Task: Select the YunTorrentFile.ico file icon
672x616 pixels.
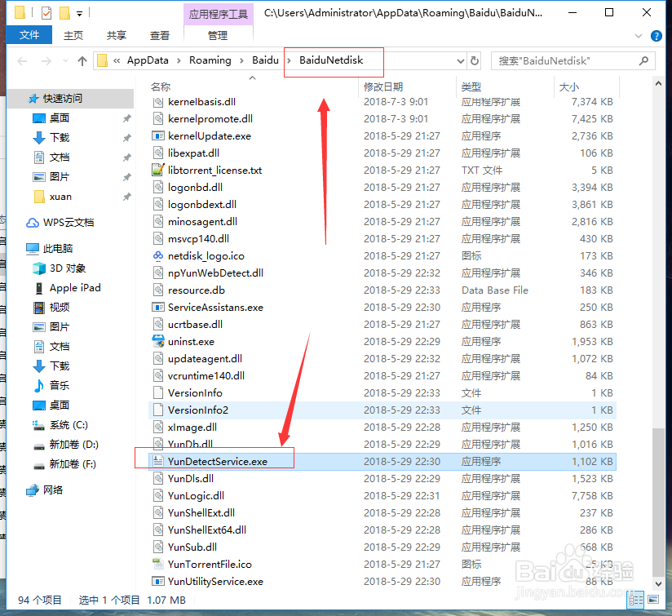Action: coord(158,564)
